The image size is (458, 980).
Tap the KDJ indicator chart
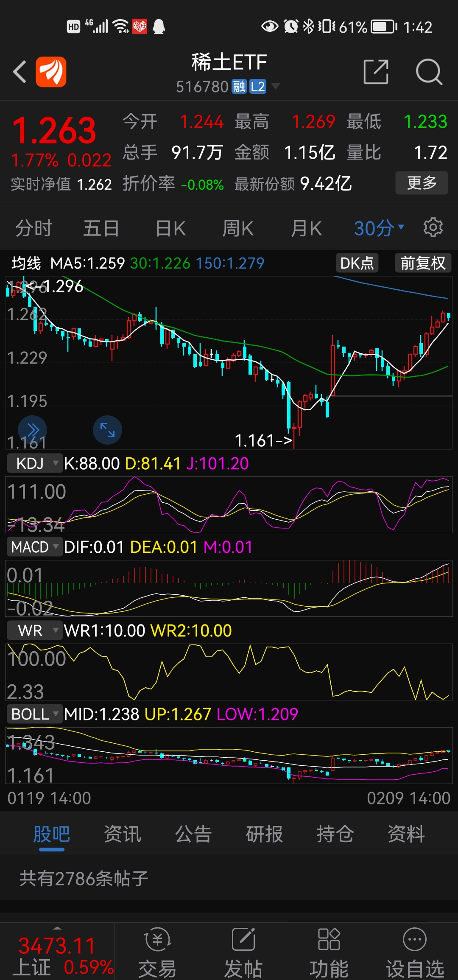[229, 505]
